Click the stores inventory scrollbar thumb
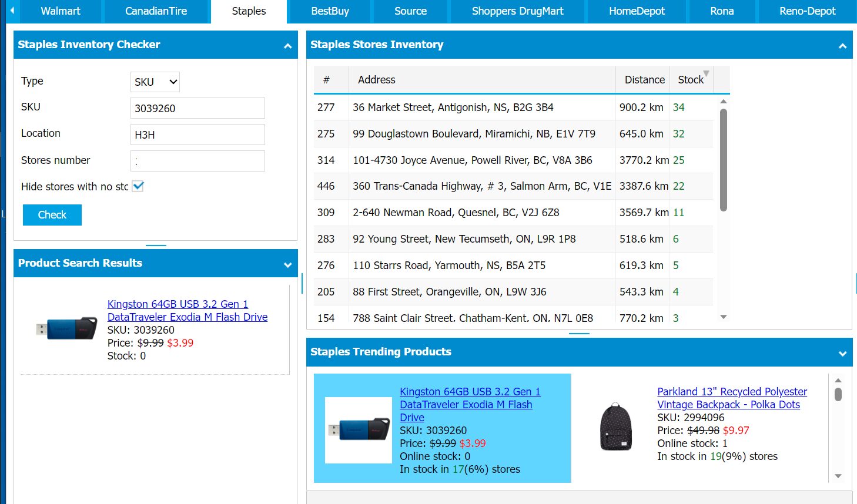The image size is (857, 504). point(724,160)
